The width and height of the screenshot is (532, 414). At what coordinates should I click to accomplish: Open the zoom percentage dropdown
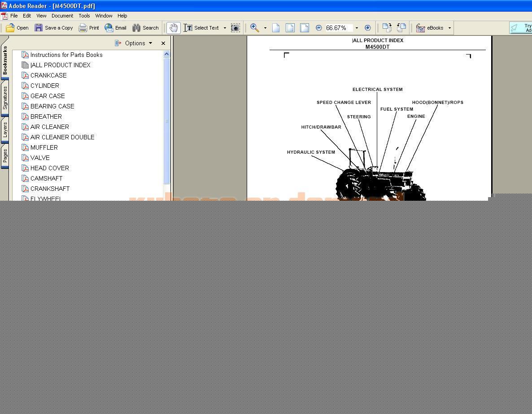click(357, 28)
